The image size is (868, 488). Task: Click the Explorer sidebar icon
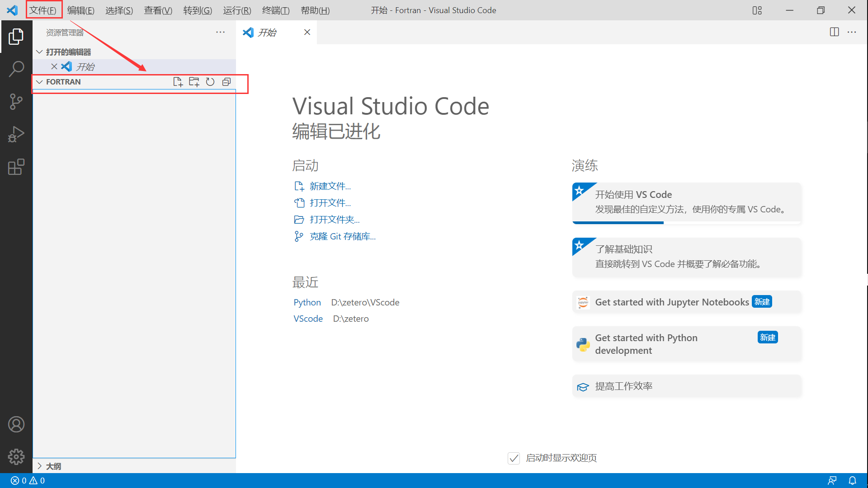(16, 36)
